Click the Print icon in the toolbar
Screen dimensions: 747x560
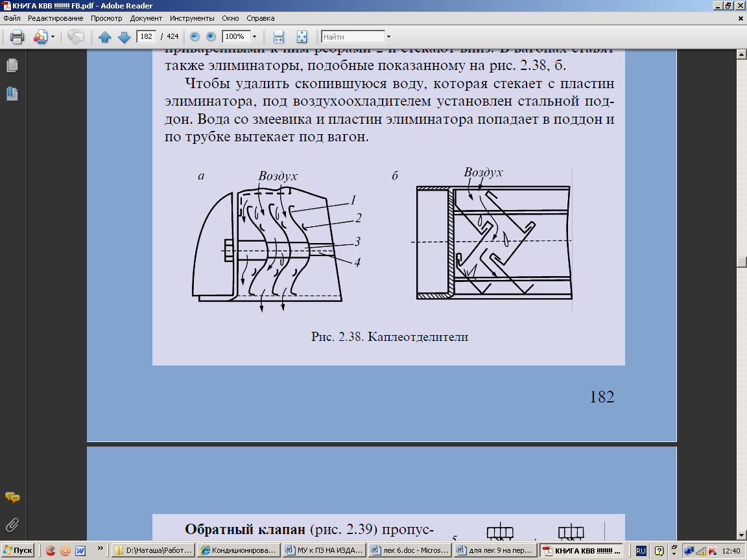[17, 37]
